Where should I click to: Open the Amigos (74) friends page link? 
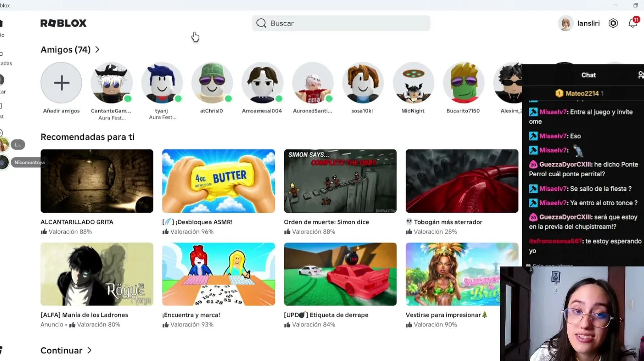click(65, 50)
